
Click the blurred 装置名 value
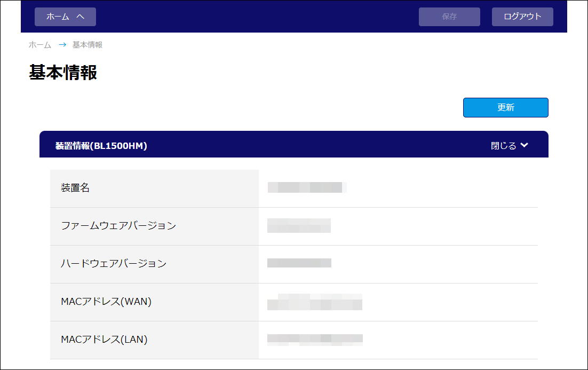coord(307,187)
